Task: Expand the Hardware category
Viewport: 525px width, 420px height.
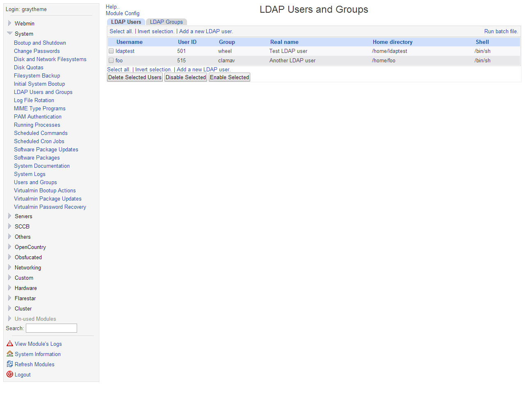Action: coord(10,288)
